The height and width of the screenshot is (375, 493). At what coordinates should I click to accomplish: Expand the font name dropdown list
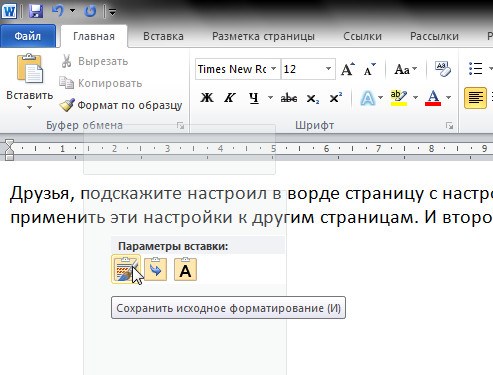(273, 69)
